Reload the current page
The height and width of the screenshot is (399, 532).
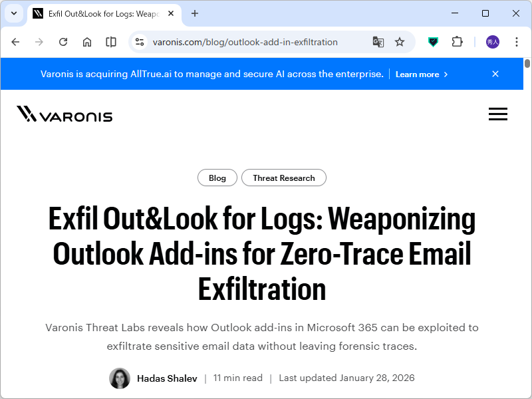point(63,41)
